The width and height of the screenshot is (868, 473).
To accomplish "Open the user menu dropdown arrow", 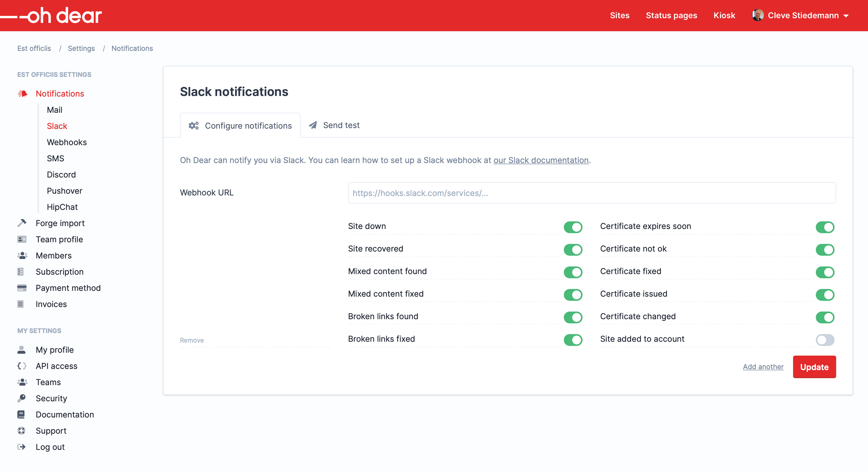I will (x=846, y=16).
